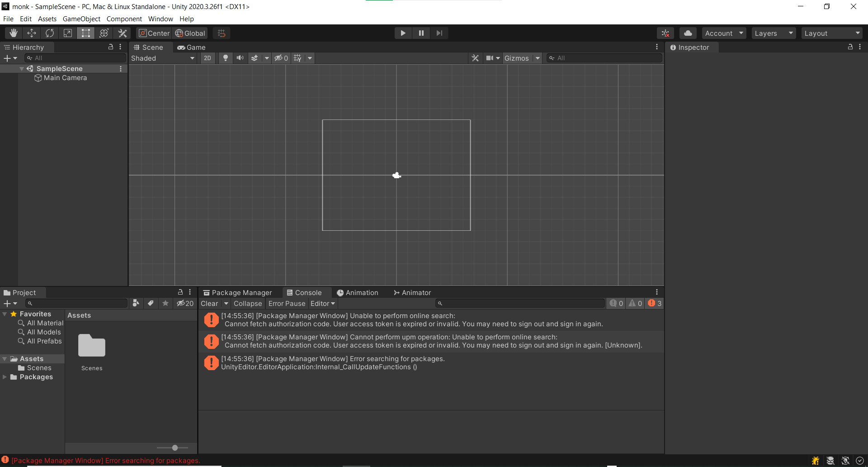Viewport: 868px width, 467px height.
Task: Open the Window menu
Action: tap(160, 19)
